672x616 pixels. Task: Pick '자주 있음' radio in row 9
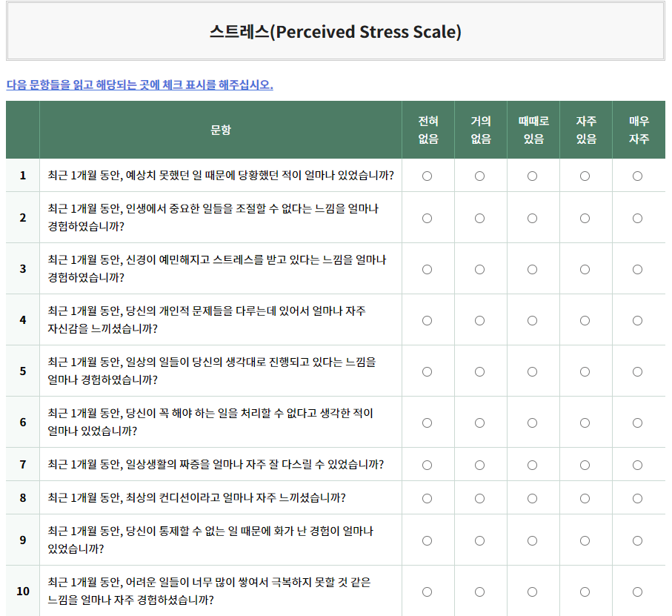tap(585, 540)
